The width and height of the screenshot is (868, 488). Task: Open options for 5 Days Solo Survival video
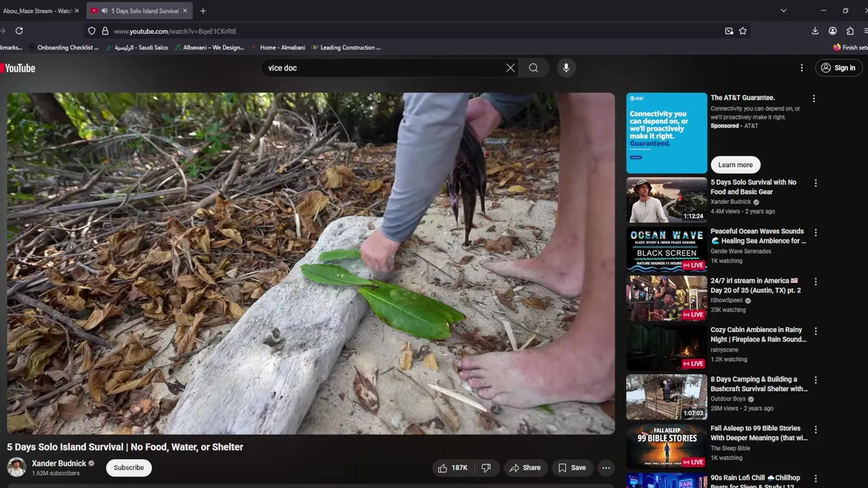816,183
